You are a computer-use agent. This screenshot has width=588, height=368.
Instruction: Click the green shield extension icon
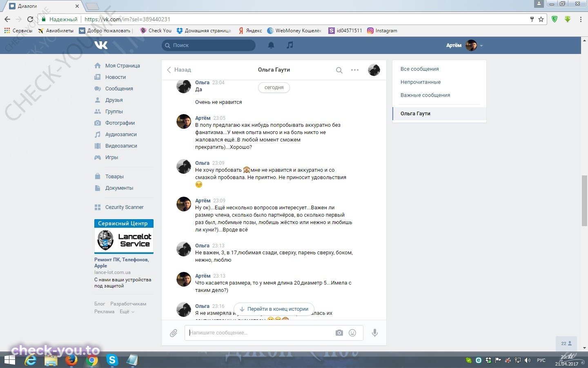pyautogui.click(x=555, y=19)
